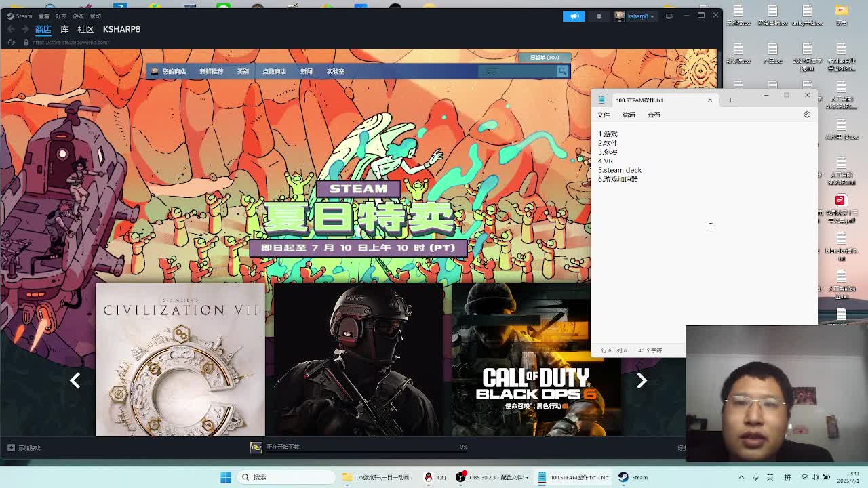Screen dimensions: 868x488
Task: Close the notepad document tab
Action: pos(710,100)
